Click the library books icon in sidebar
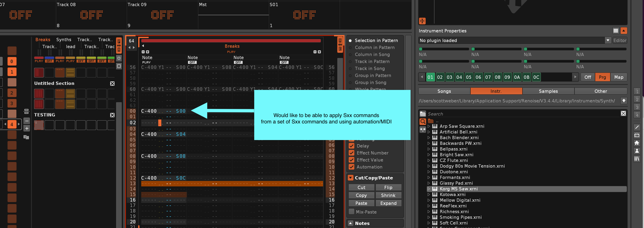 pos(637,159)
